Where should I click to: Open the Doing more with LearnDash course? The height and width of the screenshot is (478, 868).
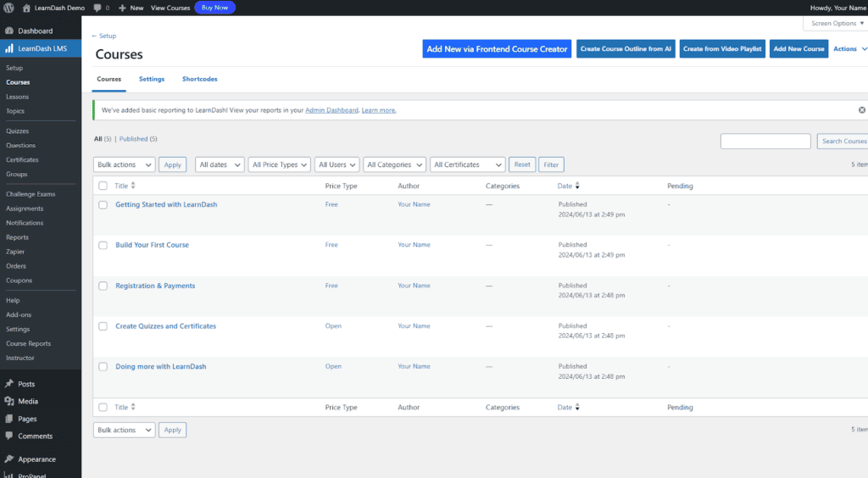[160, 367]
